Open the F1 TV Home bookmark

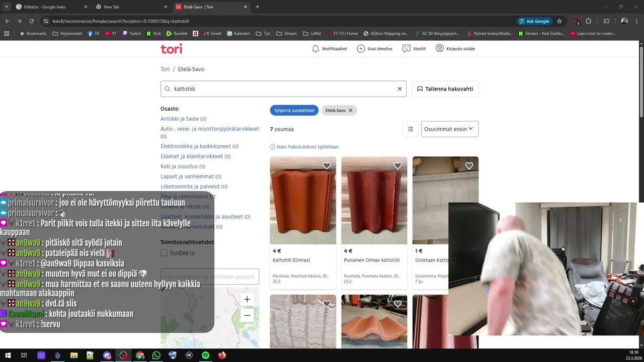pos(342,34)
